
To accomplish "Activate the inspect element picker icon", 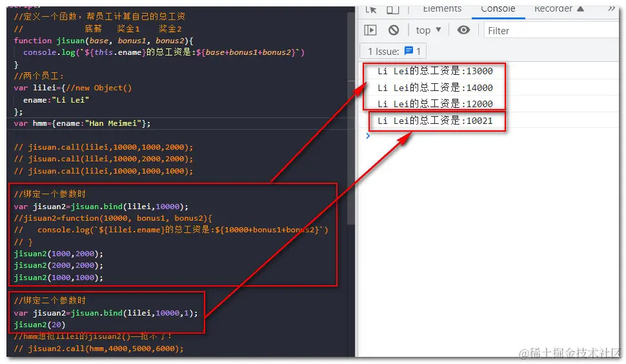I will coord(371,10).
